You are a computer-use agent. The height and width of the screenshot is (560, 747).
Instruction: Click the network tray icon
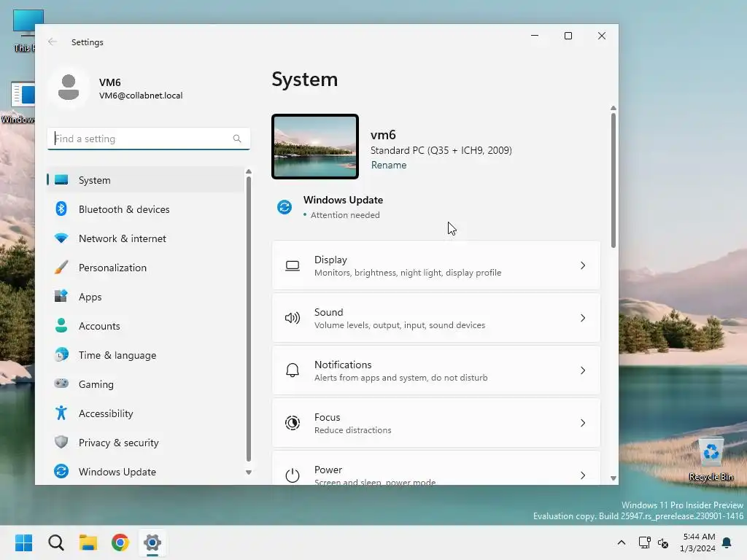click(645, 542)
